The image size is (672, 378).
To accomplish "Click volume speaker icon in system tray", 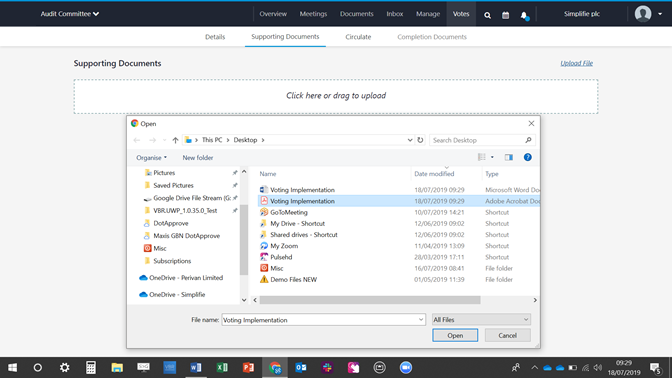I will point(598,368).
